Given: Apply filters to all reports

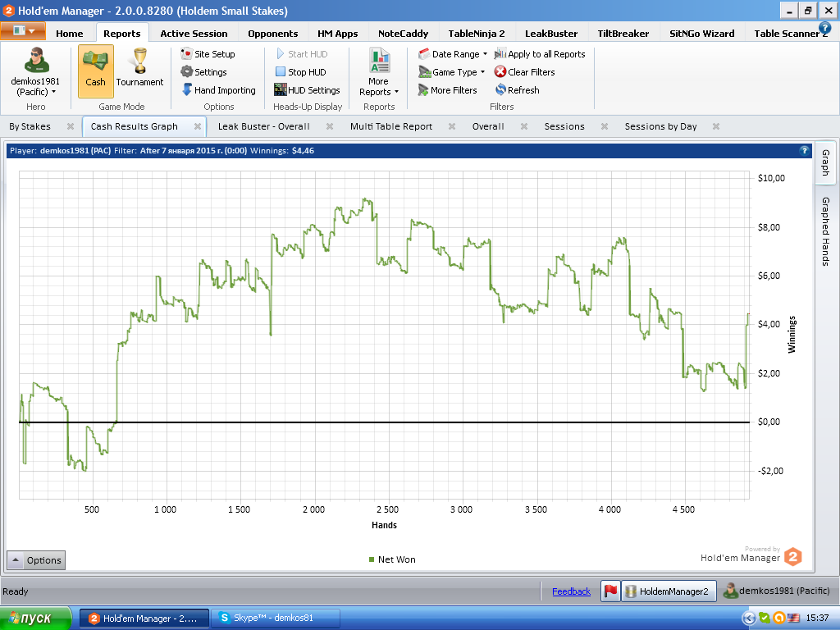Looking at the screenshot, I should [x=540, y=54].
